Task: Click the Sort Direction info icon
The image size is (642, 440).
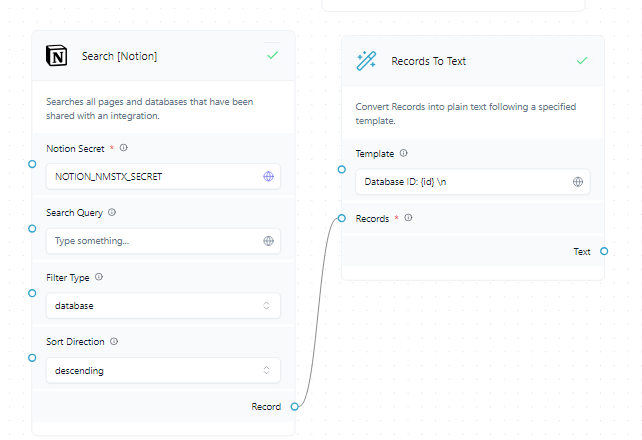Action: pyautogui.click(x=114, y=341)
